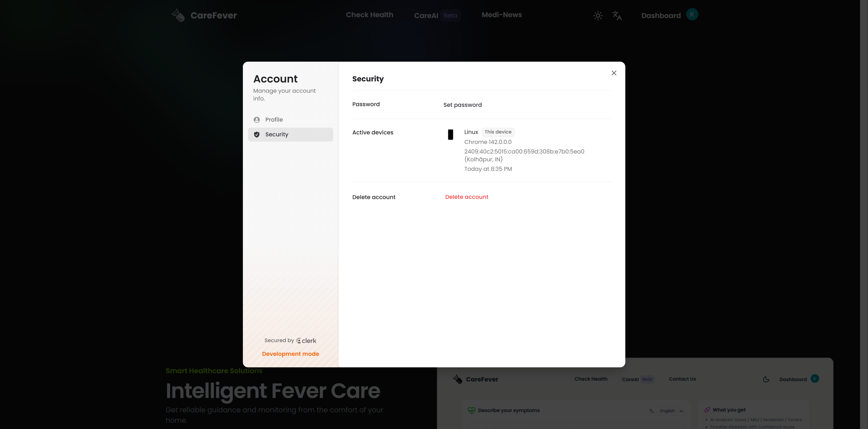The height and width of the screenshot is (429, 868).
Task: Open the Dashboard link in header
Action: (x=661, y=15)
